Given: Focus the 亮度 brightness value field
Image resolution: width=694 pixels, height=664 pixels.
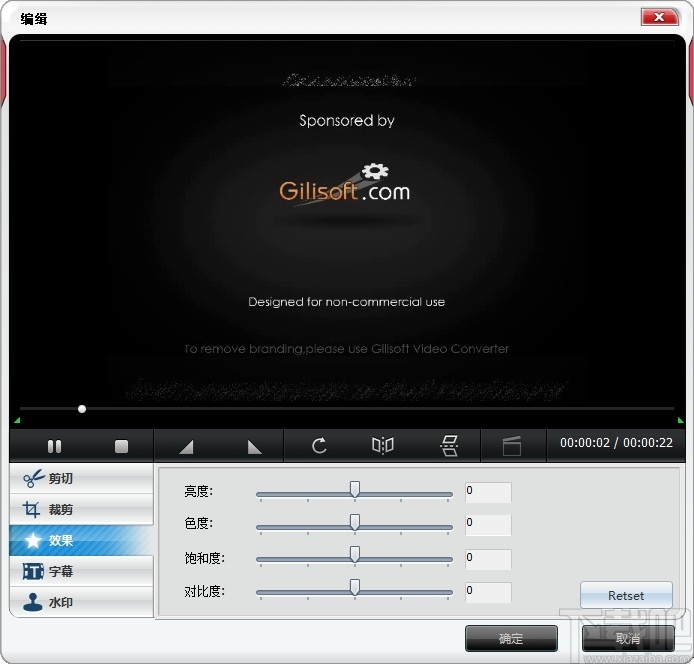Looking at the screenshot, I should click(x=488, y=492).
